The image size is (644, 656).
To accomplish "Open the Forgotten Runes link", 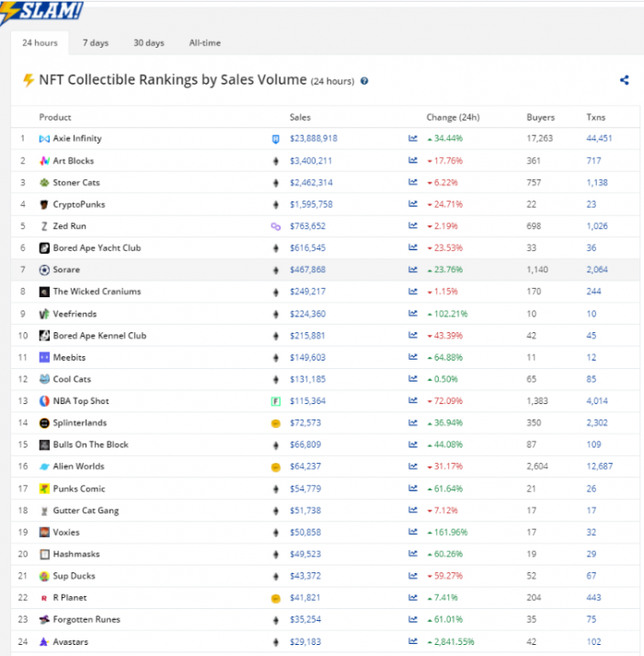I will [x=86, y=619].
